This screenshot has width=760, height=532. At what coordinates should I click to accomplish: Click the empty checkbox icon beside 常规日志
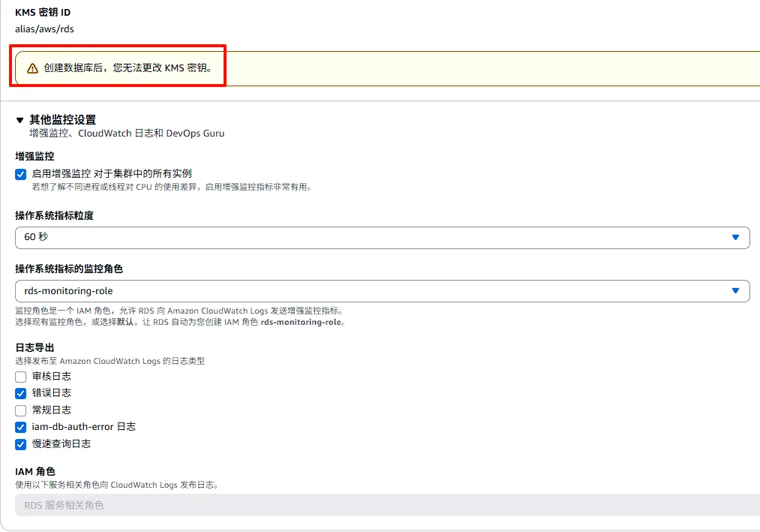tap(20, 410)
